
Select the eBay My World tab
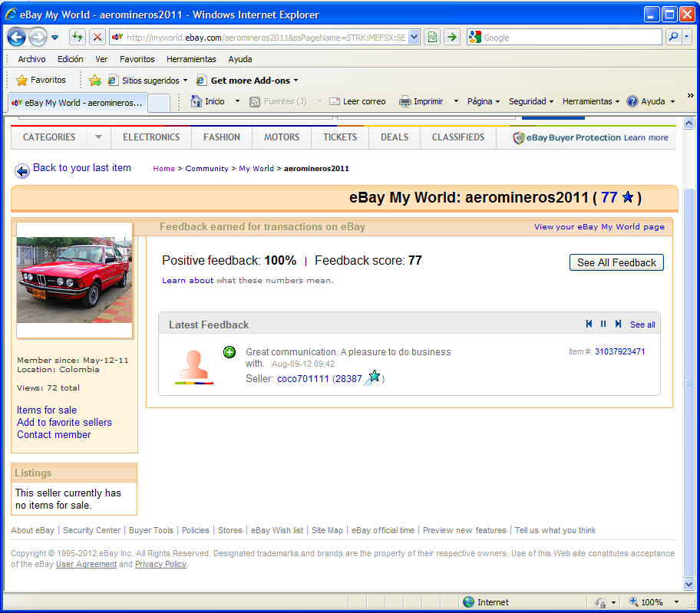point(78,103)
